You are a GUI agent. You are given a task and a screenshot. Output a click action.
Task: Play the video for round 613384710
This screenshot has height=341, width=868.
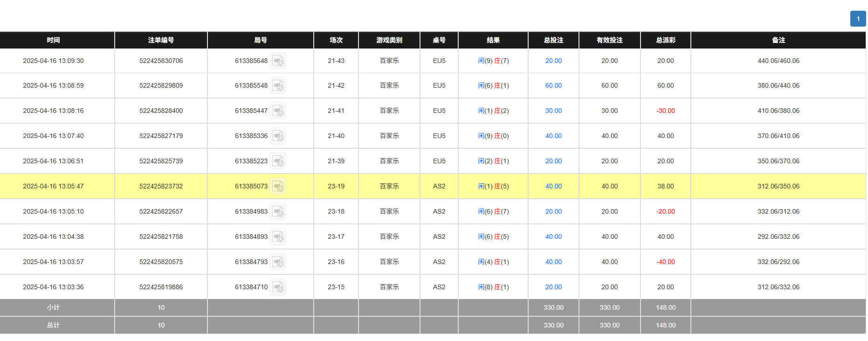(278, 287)
